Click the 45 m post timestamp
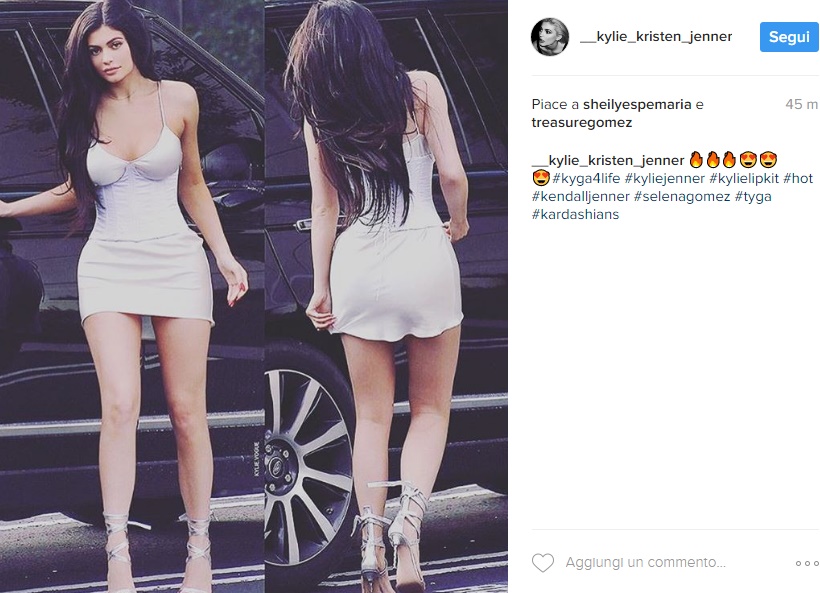820x593 pixels. pyautogui.click(x=801, y=105)
